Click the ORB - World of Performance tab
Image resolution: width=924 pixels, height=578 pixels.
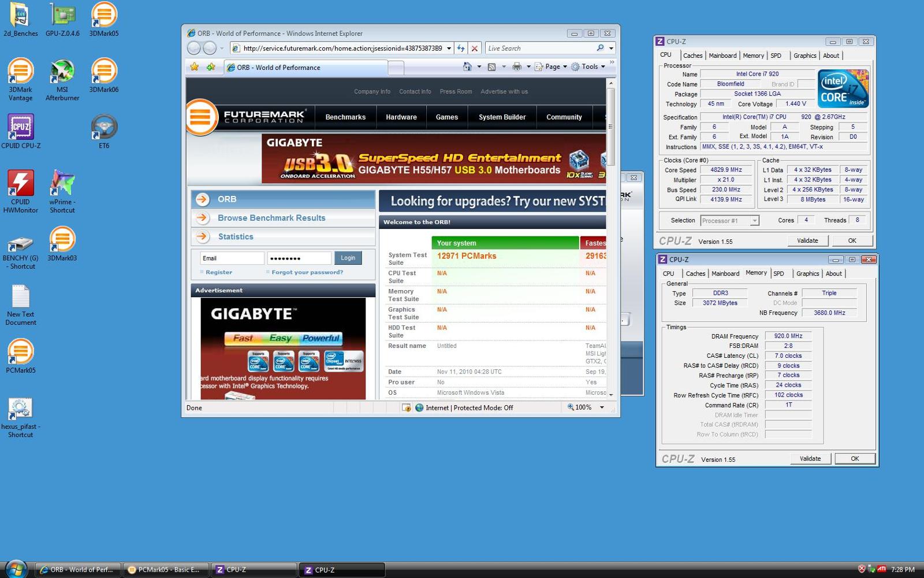pos(306,68)
